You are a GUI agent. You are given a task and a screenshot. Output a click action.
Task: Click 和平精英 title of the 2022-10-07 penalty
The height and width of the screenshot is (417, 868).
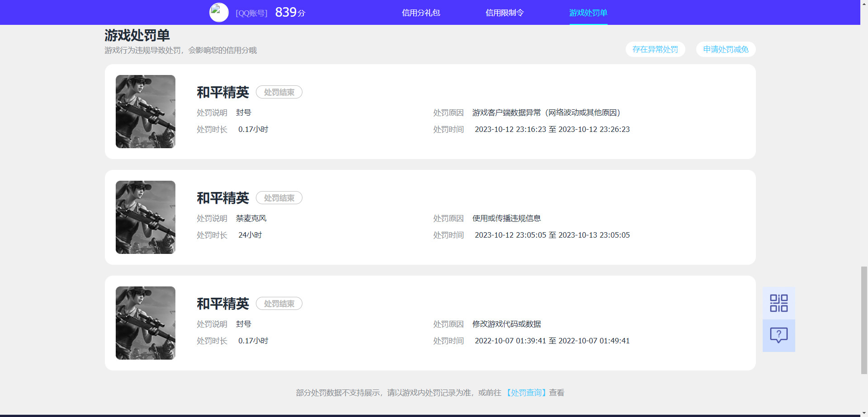click(223, 304)
